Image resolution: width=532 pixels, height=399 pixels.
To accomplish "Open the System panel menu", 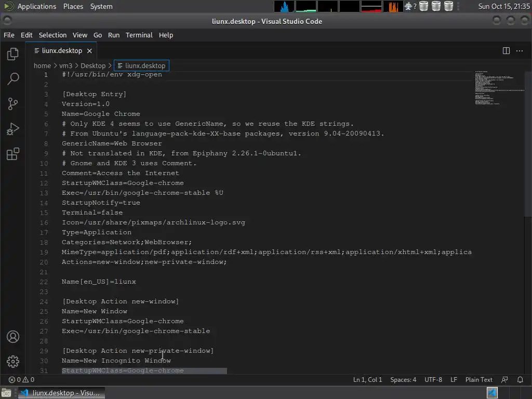I will click(101, 6).
